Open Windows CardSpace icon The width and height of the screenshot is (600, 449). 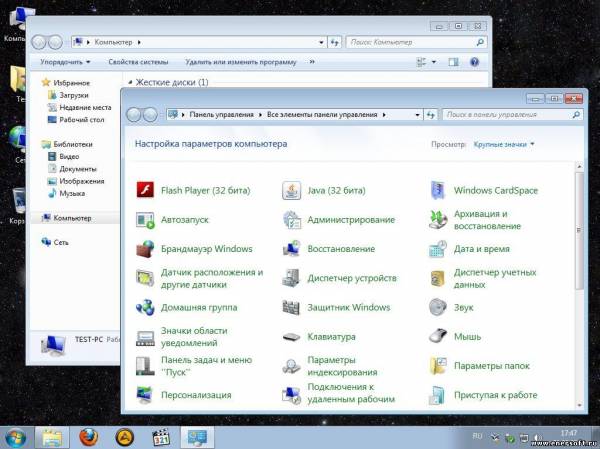tap(438, 190)
